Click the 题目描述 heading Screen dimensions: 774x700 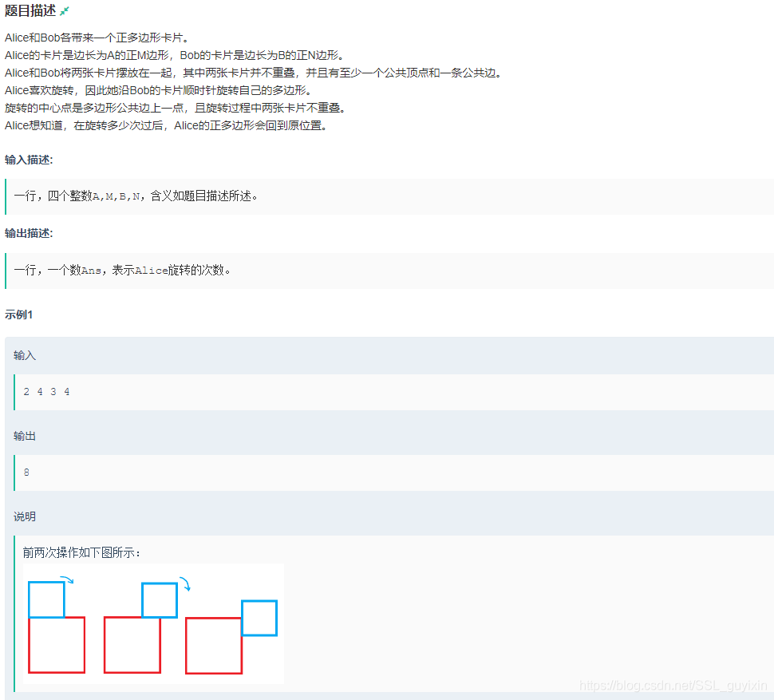(x=30, y=11)
